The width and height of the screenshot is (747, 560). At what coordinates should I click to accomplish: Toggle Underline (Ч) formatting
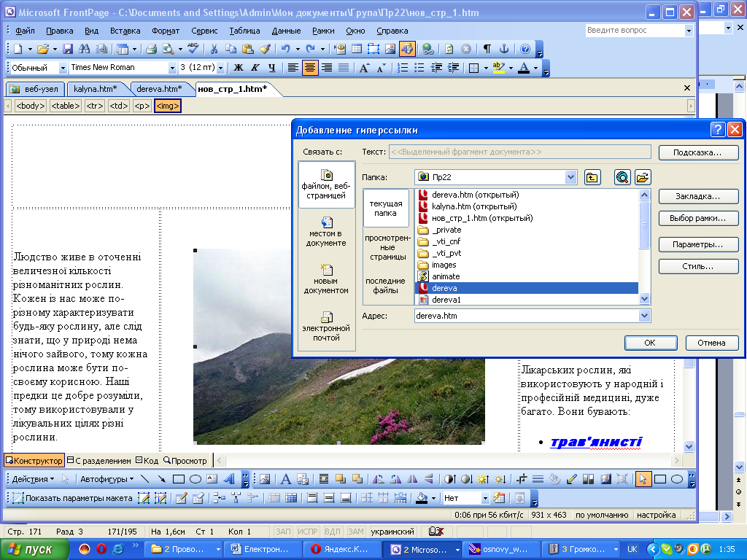coord(271,68)
